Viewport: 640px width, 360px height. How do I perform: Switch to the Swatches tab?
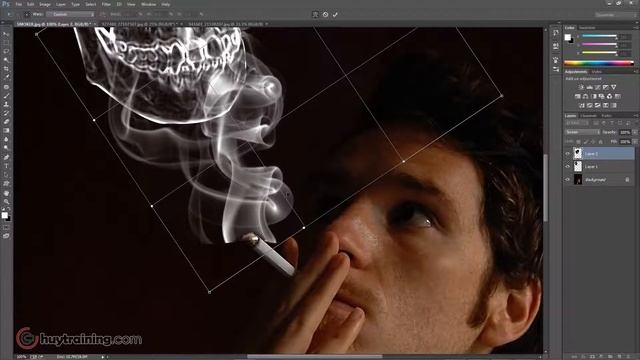pyautogui.click(x=587, y=28)
